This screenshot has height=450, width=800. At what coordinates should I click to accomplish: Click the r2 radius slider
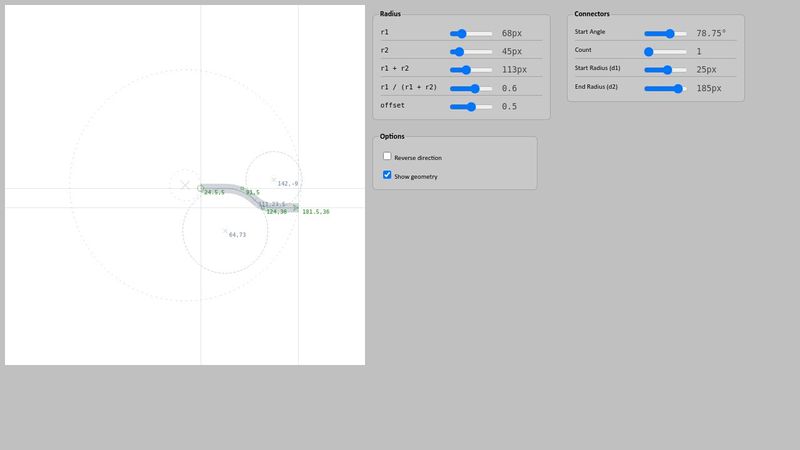point(471,51)
